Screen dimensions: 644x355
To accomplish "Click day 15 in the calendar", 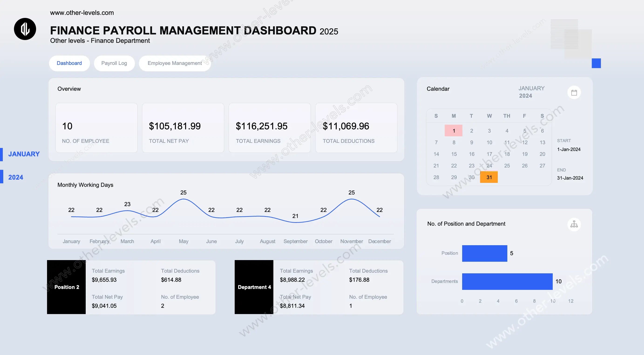I will (454, 154).
